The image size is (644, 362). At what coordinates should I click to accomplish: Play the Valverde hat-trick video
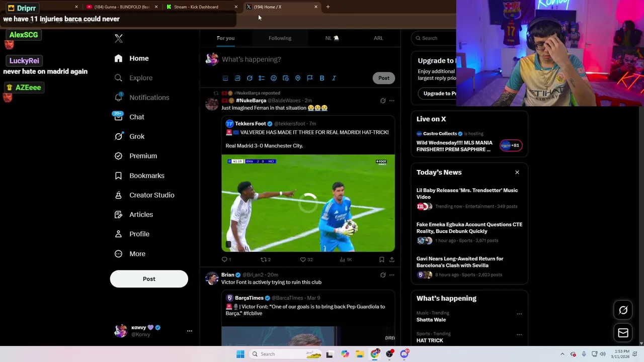point(308,203)
